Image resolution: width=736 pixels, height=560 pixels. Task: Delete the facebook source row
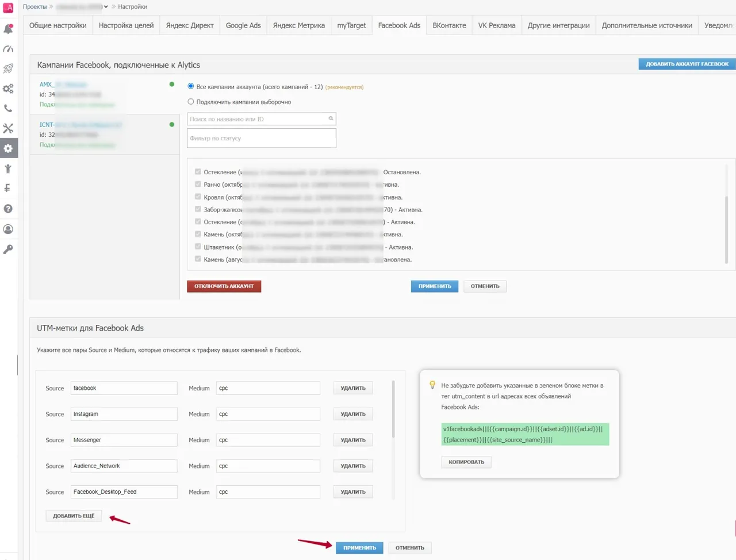click(353, 388)
